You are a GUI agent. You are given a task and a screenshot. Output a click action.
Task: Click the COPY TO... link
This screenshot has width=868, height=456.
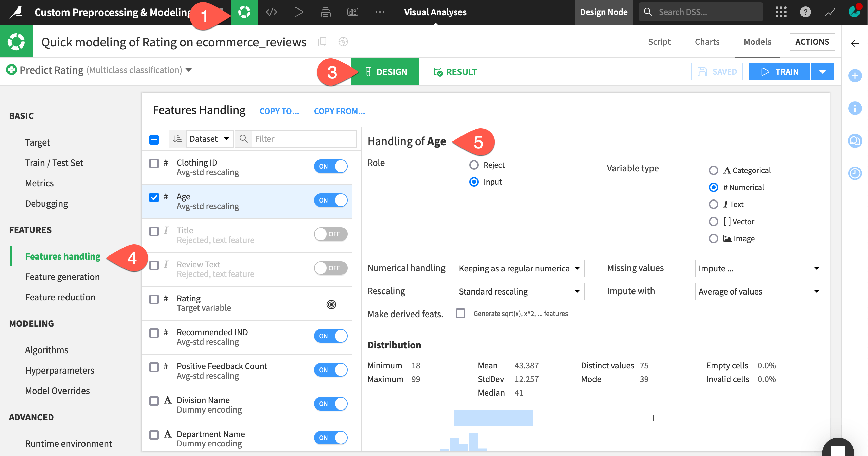point(279,111)
